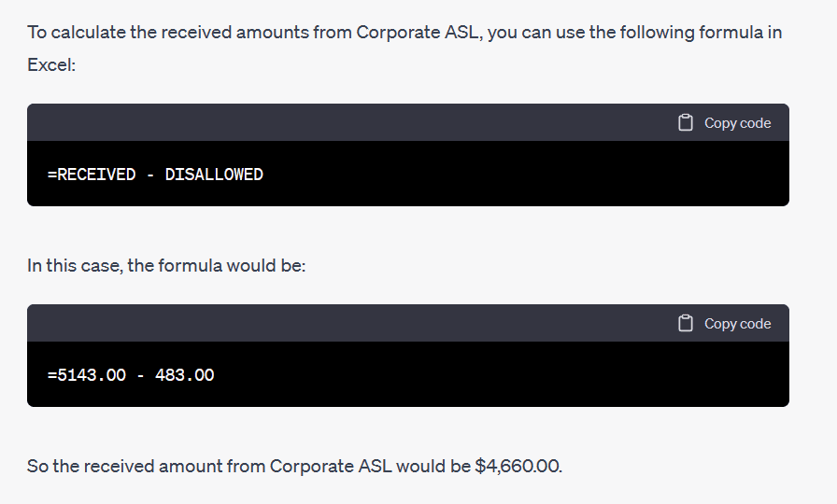Click the word DISALLOWED in the first formula
The height and width of the screenshot is (504, 837).
tap(214, 175)
